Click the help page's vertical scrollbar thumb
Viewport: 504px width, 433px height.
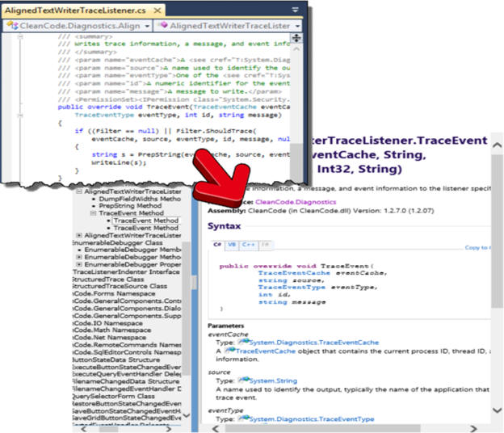tap(498, 232)
